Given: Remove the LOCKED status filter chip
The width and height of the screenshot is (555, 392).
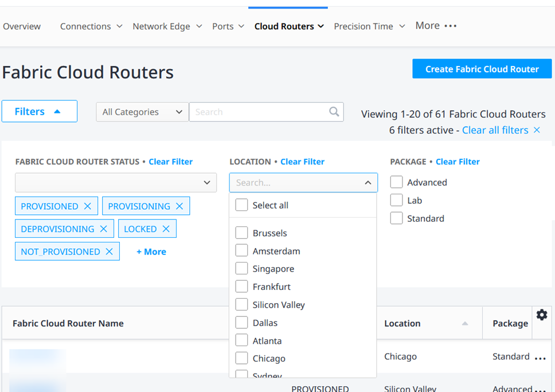Looking at the screenshot, I should tap(166, 229).
